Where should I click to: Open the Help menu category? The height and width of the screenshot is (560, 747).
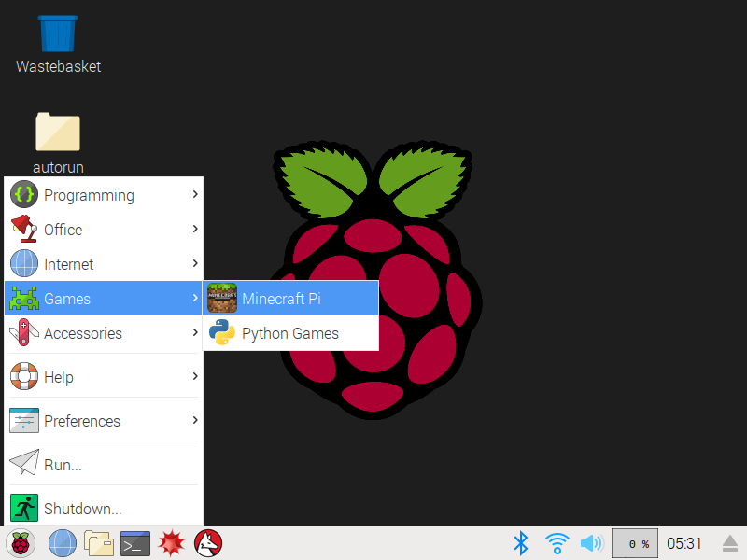[x=104, y=376]
